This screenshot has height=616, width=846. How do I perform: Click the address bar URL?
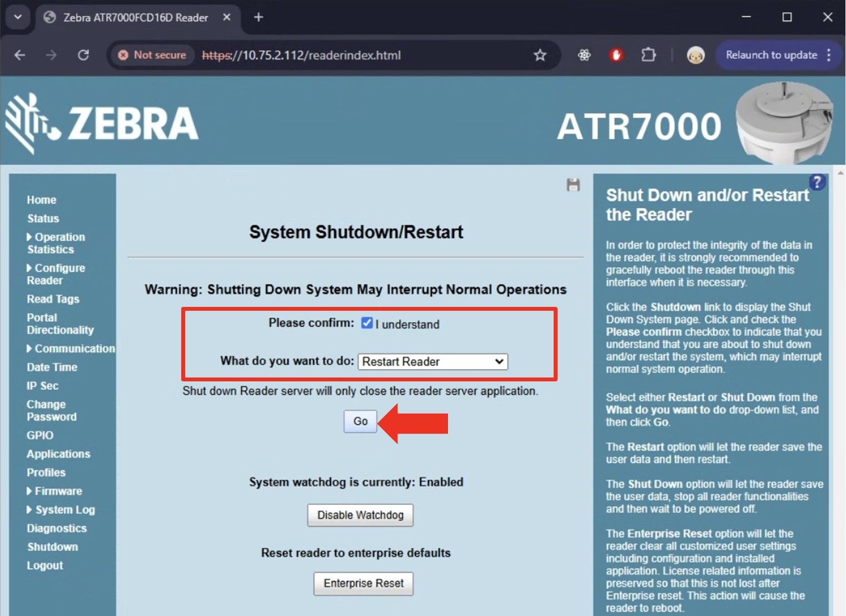tap(301, 55)
